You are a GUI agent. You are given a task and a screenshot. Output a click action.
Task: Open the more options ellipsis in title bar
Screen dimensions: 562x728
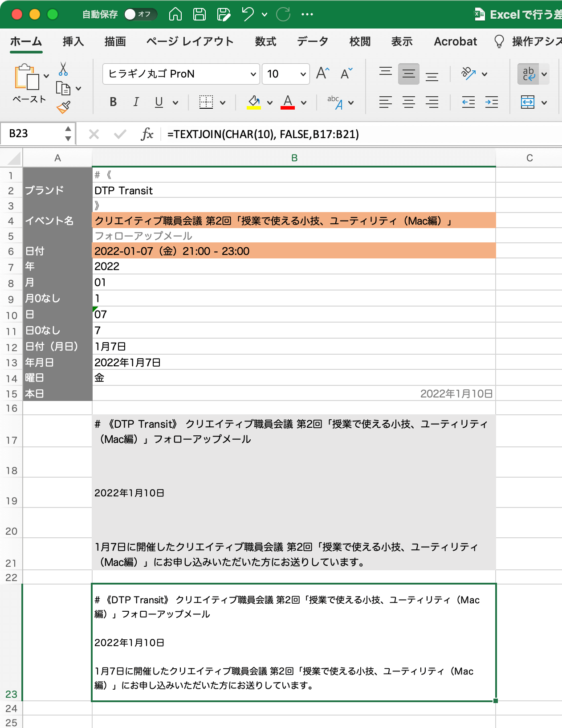click(307, 14)
